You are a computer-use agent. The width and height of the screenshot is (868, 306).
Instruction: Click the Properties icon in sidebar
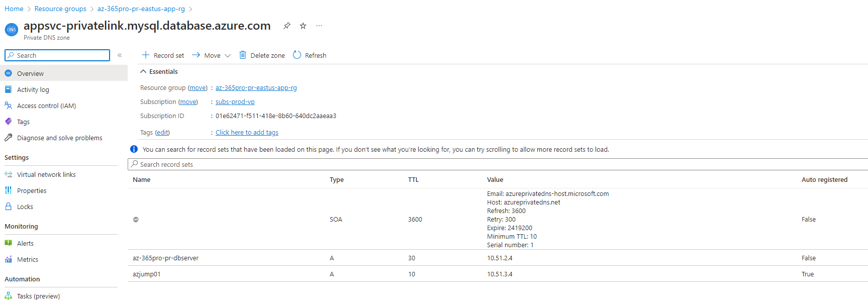pos(8,190)
